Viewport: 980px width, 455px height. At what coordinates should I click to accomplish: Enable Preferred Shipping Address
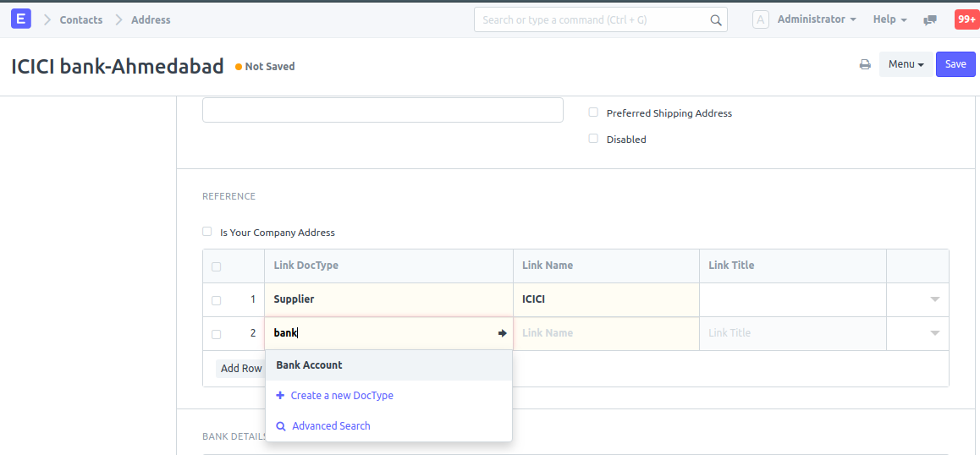(x=593, y=112)
